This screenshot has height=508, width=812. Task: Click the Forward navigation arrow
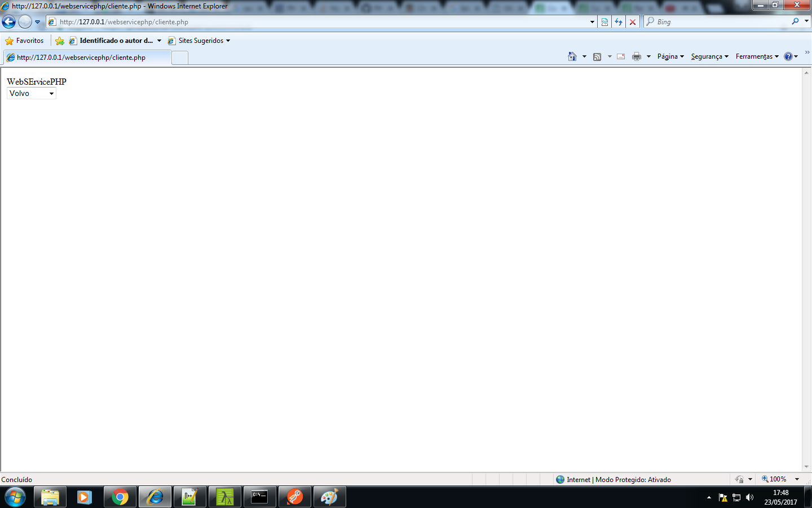(25, 22)
